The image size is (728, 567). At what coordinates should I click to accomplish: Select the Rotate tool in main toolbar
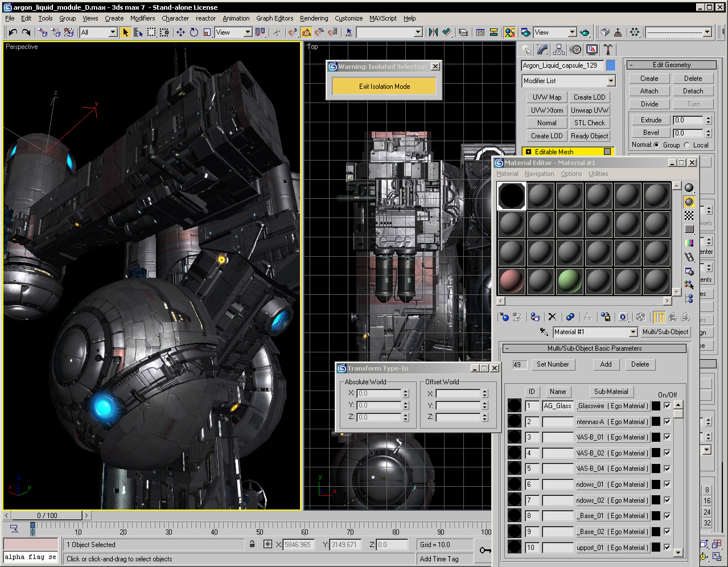(194, 32)
